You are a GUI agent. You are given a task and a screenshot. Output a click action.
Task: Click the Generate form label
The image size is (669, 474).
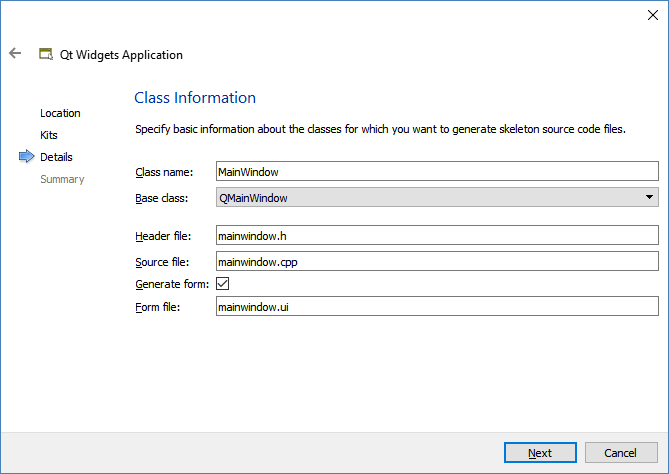coord(170,284)
